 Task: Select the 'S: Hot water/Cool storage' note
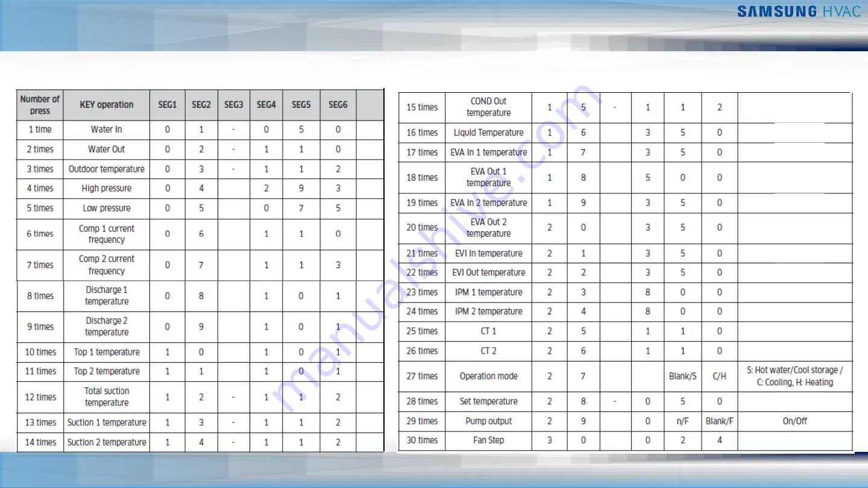point(795,377)
